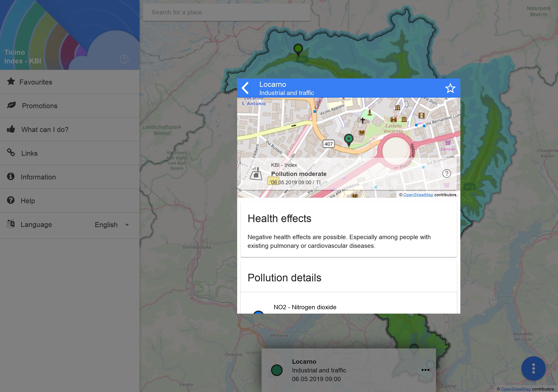Click the Links chain icon
The image size is (558, 392).
click(11, 153)
